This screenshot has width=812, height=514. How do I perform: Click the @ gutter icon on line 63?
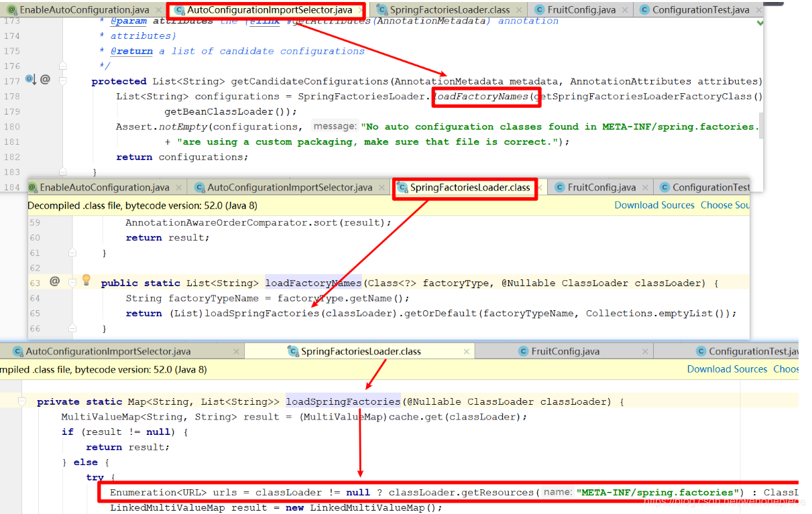[x=54, y=281]
